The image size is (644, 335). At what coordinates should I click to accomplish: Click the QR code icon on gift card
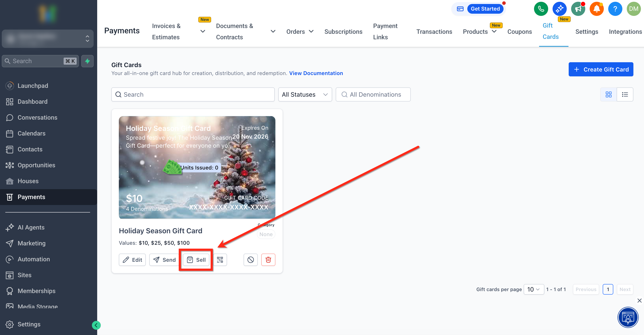pyautogui.click(x=220, y=260)
